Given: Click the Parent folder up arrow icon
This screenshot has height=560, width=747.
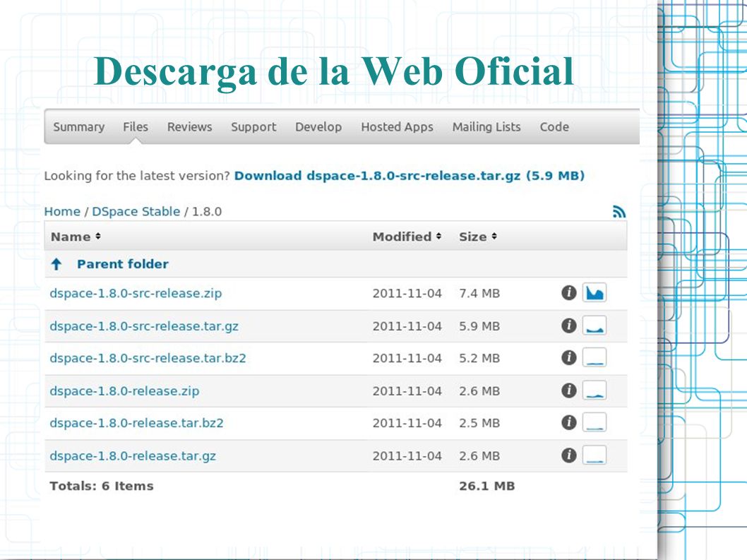Looking at the screenshot, I should point(56,264).
